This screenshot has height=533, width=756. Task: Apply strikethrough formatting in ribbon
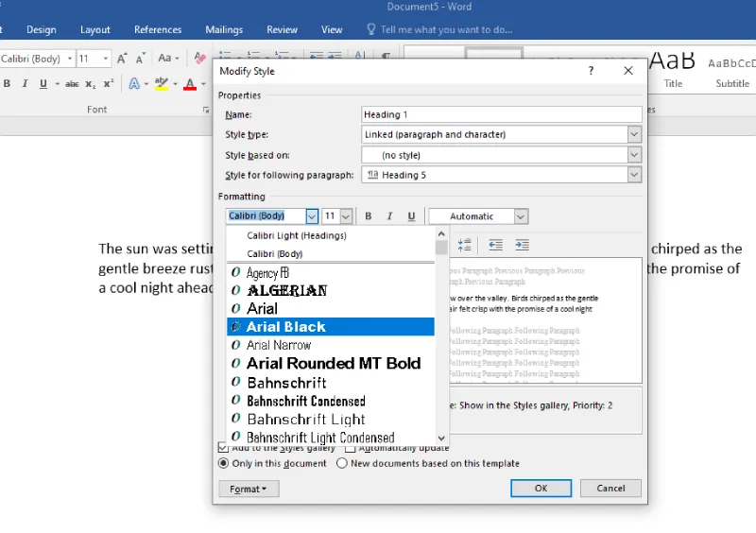click(x=72, y=84)
